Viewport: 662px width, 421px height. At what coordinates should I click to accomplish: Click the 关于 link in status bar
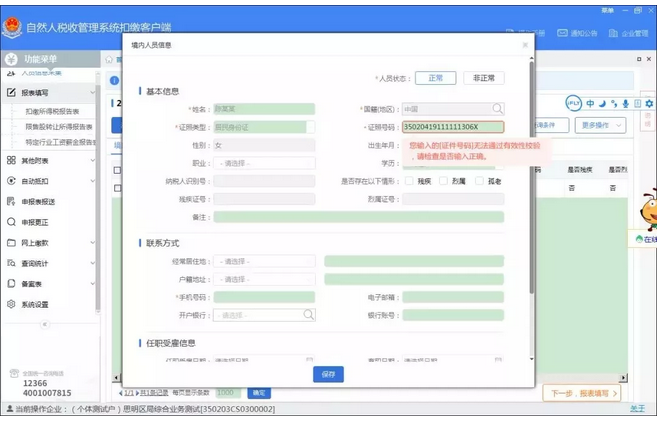pyautogui.click(x=638, y=408)
